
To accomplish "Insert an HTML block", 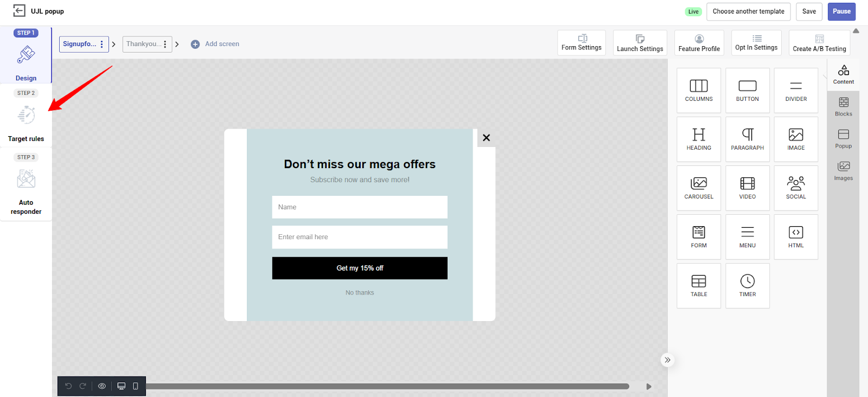I will (796, 237).
